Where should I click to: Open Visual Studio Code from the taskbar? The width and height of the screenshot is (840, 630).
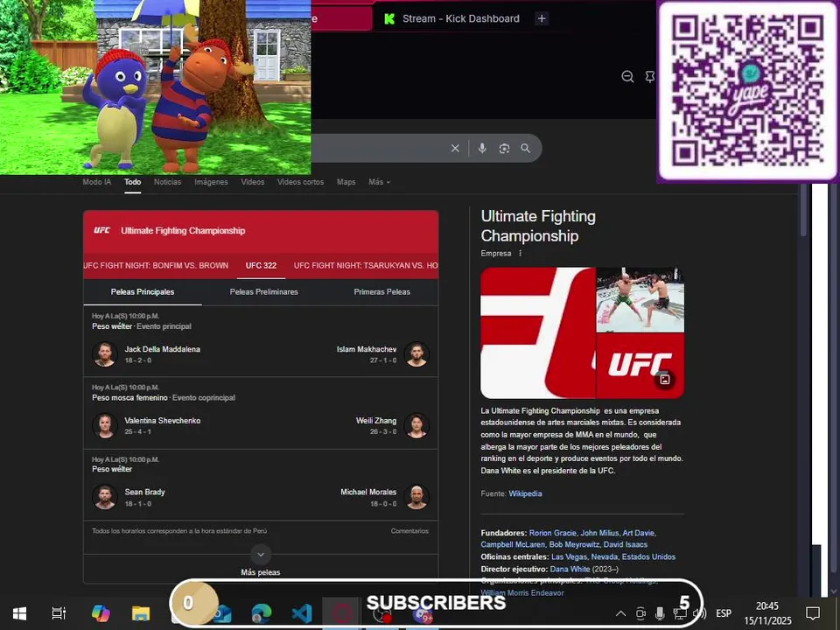[x=302, y=613]
